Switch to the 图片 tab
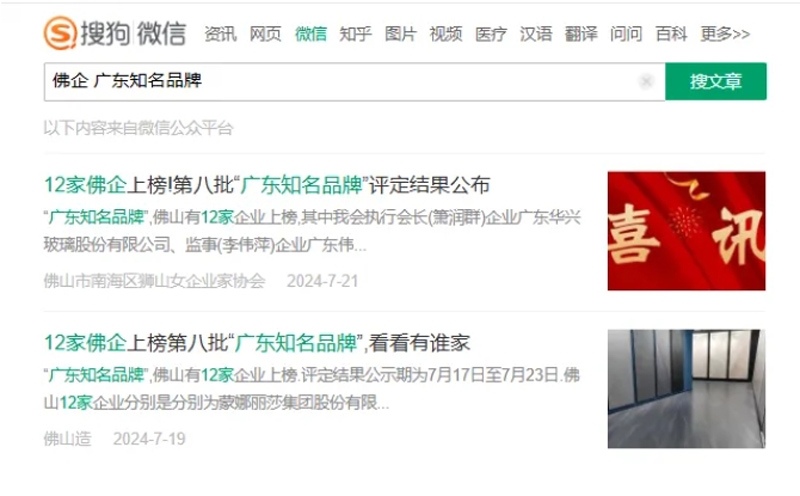This screenshot has width=800, height=496. coord(401,34)
